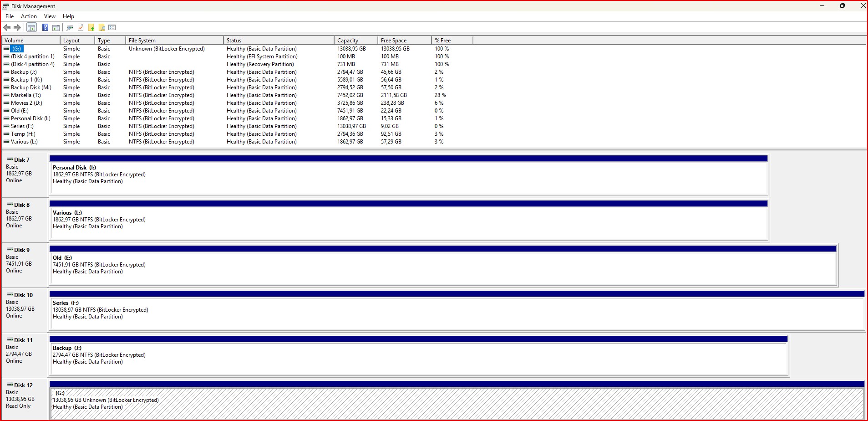Click the 7452,02 GB capacity cell
This screenshot has height=421, width=868.
tap(350, 95)
